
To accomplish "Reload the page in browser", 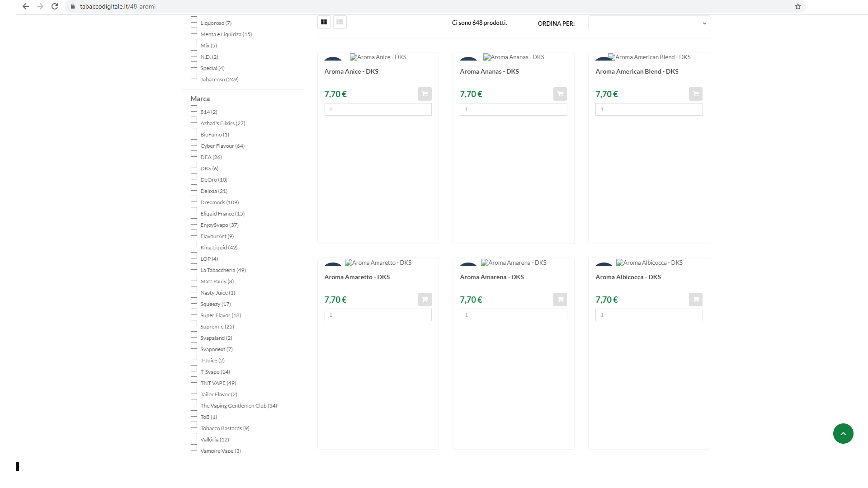I will (55, 6).
